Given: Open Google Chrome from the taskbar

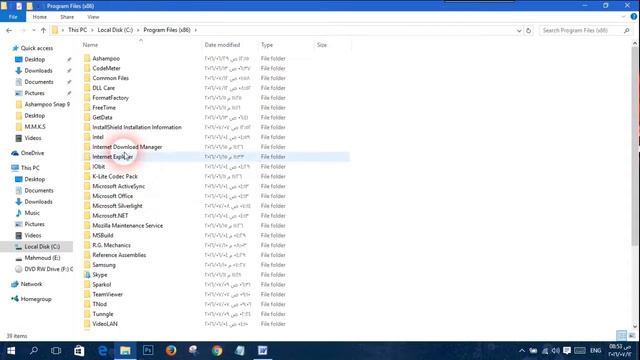Looking at the screenshot, I should (217, 351).
